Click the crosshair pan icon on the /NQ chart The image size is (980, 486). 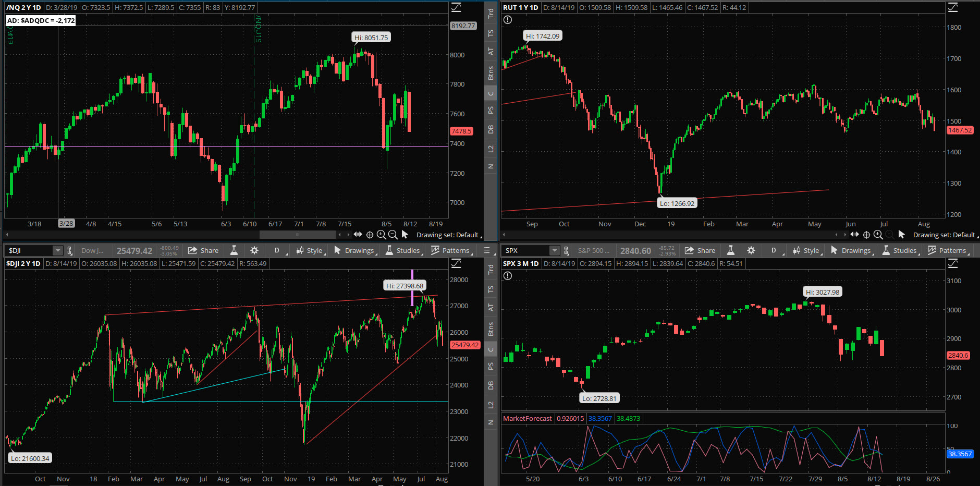(370, 235)
